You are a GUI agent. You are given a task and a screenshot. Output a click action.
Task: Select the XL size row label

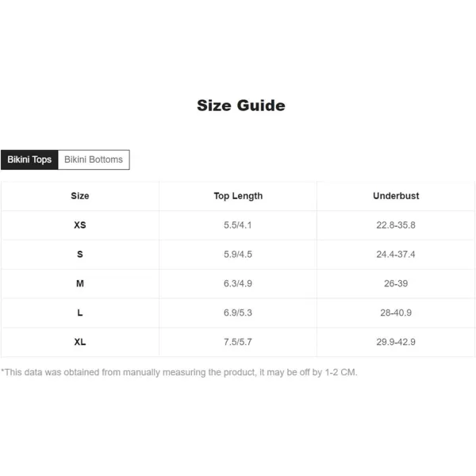coord(80,342)
